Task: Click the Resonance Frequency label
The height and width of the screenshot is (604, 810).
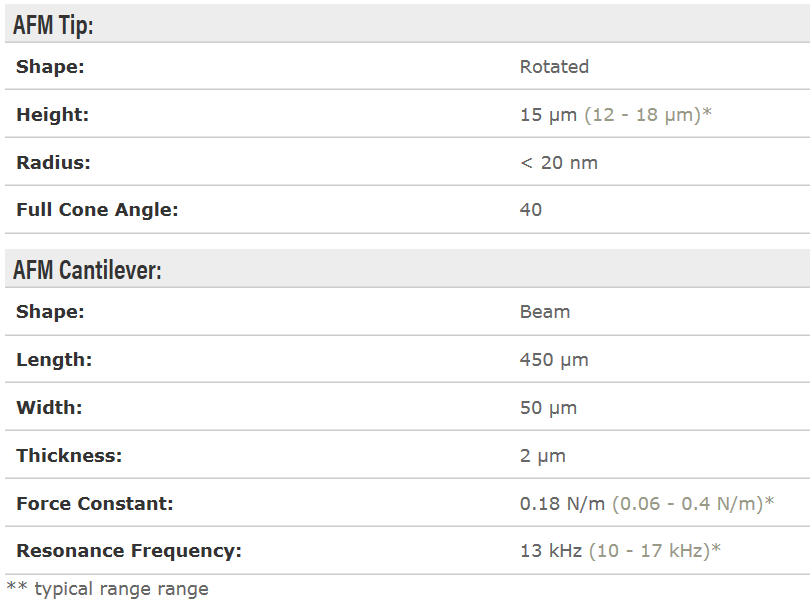Action: tap(129, 551)
